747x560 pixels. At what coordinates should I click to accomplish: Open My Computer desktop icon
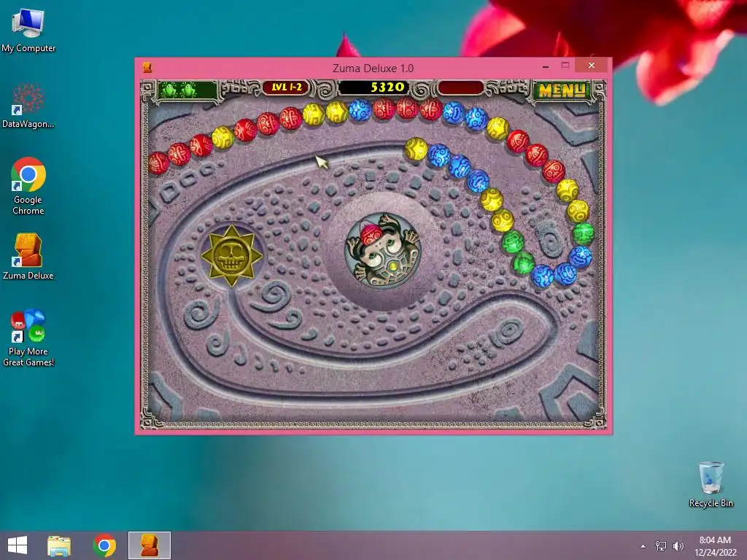[28, 30]
